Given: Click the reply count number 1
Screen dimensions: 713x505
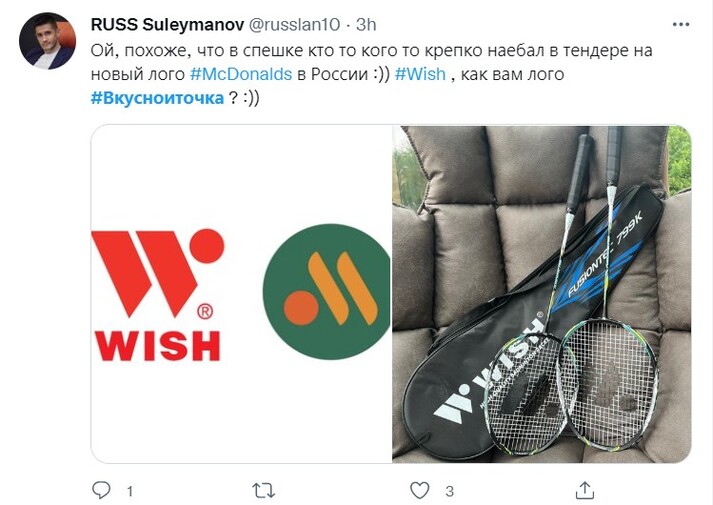Looking at the screenshot, I should (130, 491).
